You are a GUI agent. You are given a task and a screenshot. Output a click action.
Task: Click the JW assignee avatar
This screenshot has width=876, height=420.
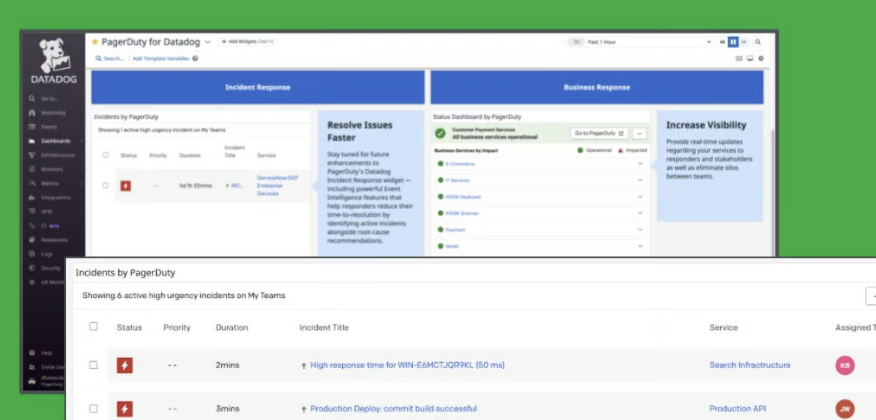click(x=845, y=409)
